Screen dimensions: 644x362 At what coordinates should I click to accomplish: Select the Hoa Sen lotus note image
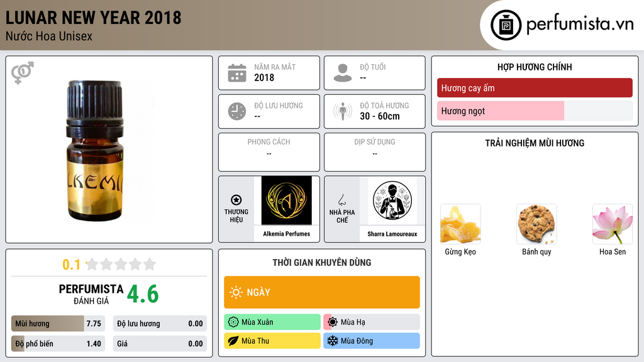613,224
